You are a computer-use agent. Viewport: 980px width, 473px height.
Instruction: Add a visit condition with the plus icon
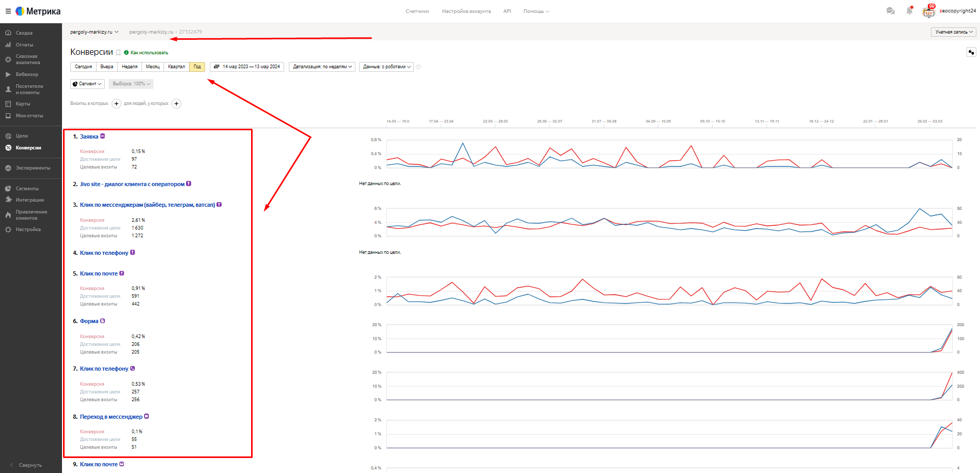click(116, 103)
